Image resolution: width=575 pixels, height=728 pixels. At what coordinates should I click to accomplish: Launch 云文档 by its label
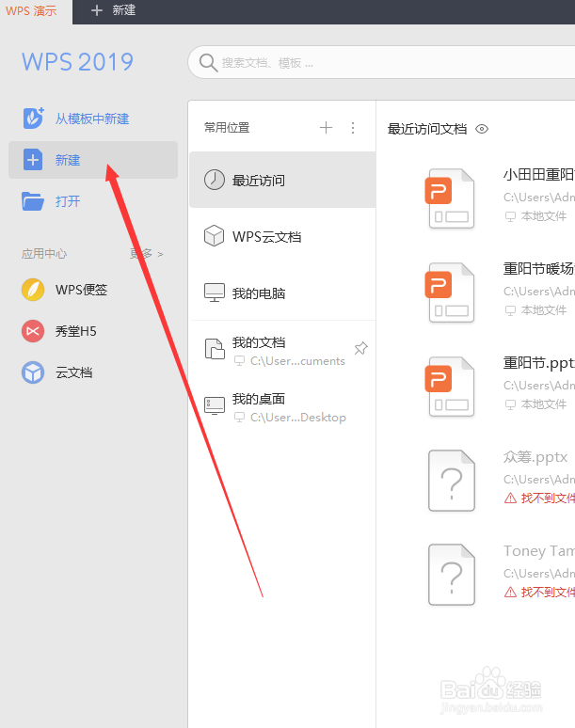click(73, 372)
